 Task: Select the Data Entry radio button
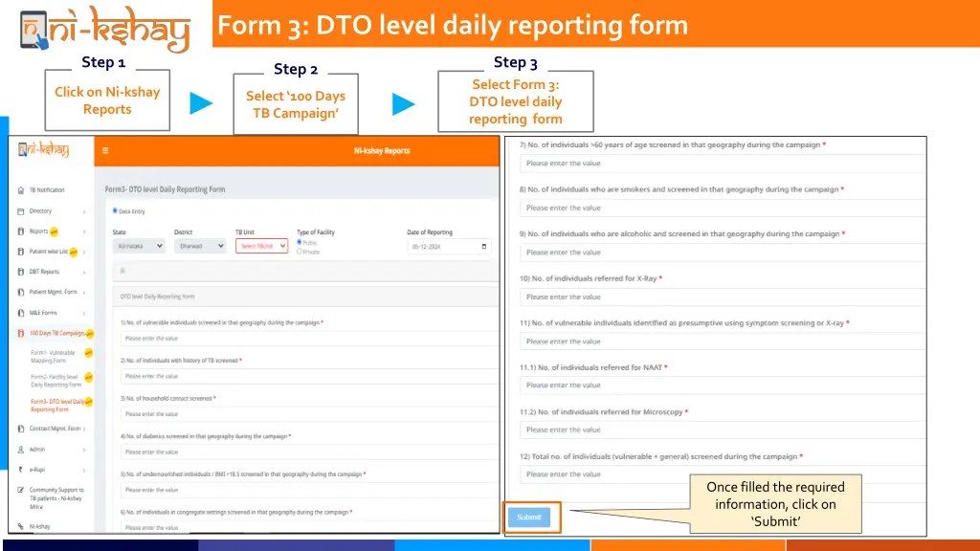115,211
